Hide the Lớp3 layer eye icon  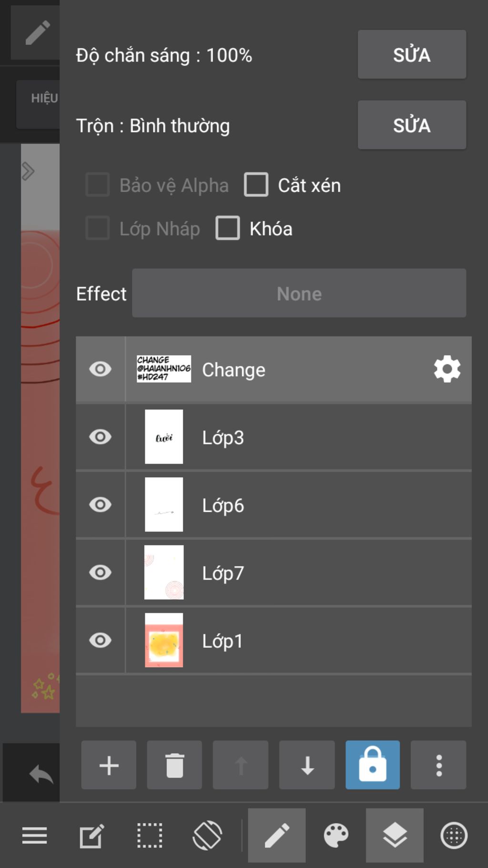pos(100,437)
